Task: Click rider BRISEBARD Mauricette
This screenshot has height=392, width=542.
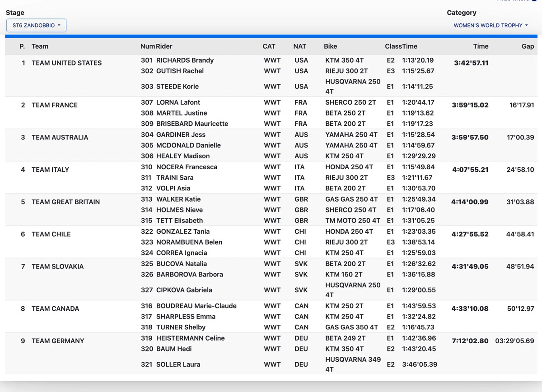Action: 192,124
